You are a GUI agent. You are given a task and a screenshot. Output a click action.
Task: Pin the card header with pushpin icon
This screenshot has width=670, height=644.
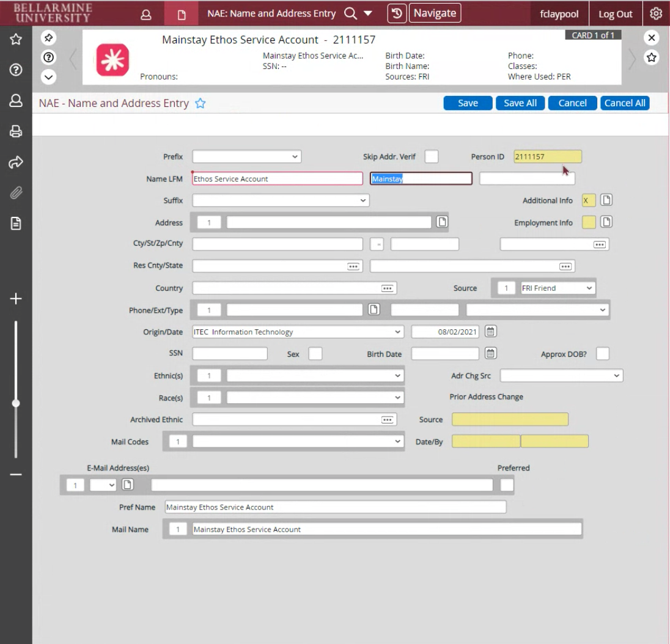(49, 38)
